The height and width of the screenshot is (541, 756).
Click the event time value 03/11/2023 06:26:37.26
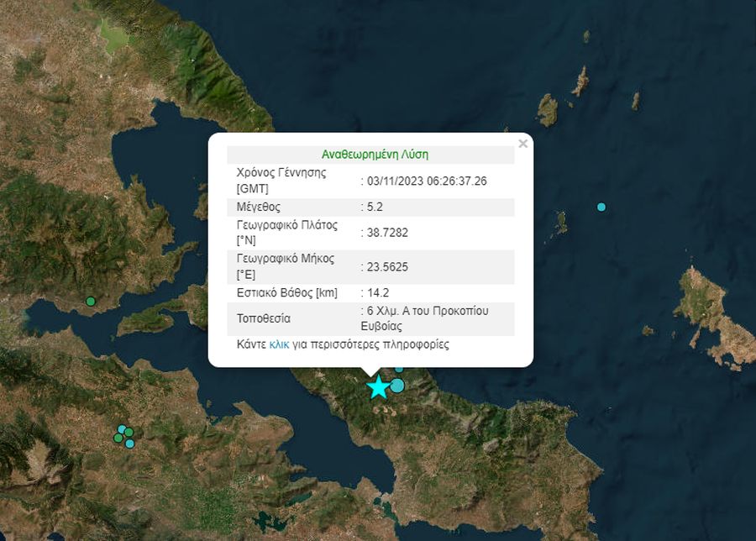point(427,181)
